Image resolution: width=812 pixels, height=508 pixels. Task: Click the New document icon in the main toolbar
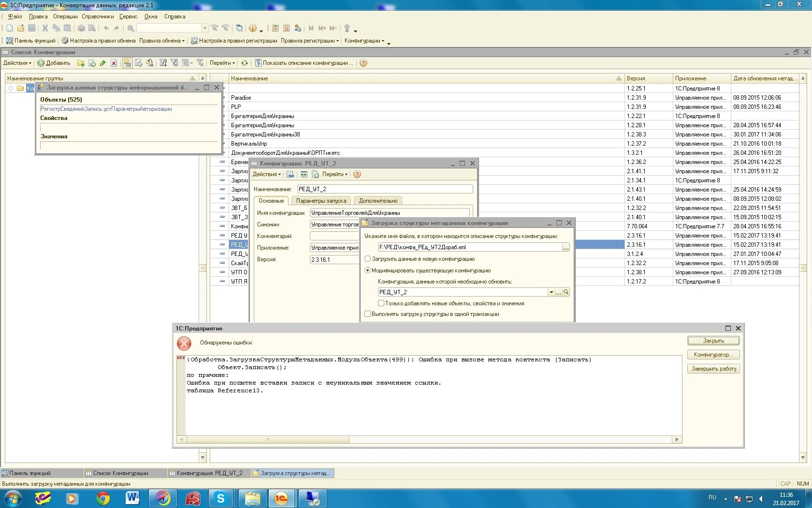click(10, 28)
